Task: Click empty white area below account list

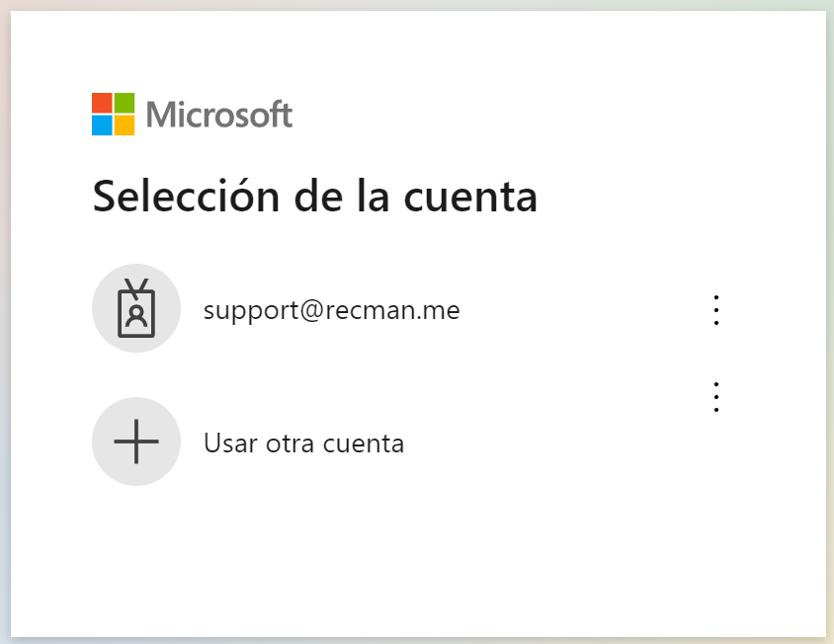Action: point(415,563)
